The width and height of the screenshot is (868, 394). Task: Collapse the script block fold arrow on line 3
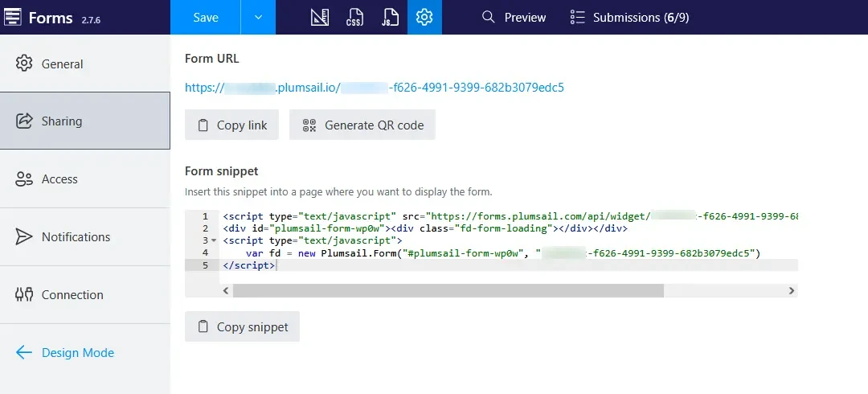click(215, 240)
